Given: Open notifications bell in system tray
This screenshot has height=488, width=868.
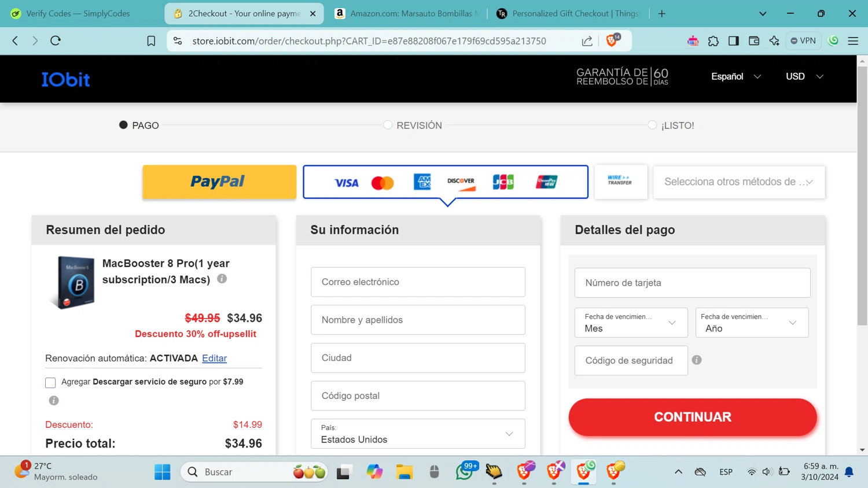Looking at the screenshot, I should [x=849, y=472].
